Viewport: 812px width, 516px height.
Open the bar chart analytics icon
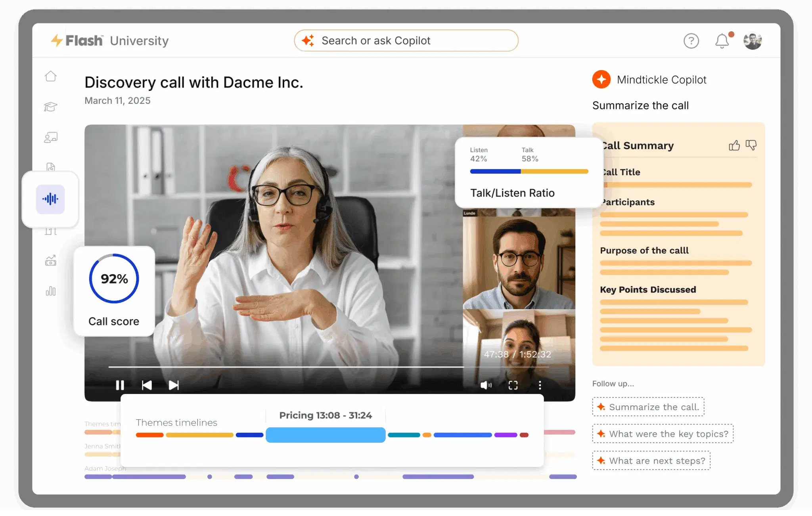[51, 291]
